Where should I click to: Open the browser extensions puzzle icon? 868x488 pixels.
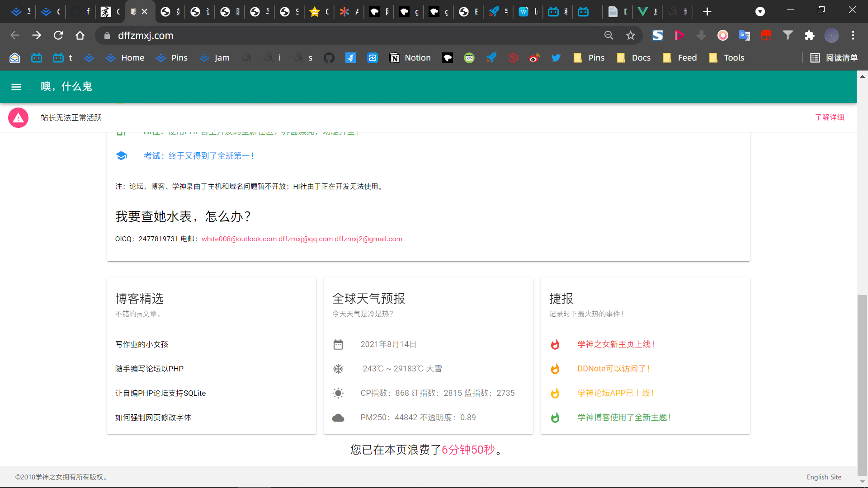[810, 35]
